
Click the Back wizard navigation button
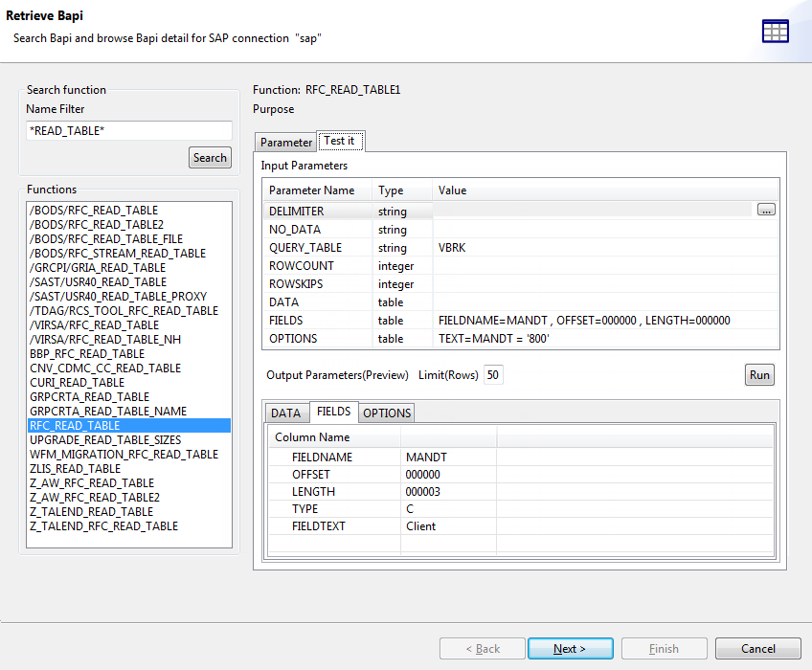[482, 648]
